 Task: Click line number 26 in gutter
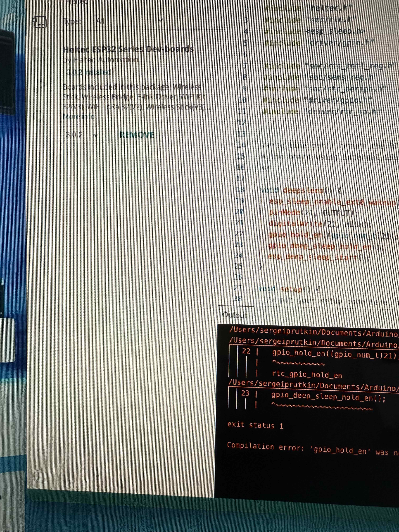tap(238, 277)
